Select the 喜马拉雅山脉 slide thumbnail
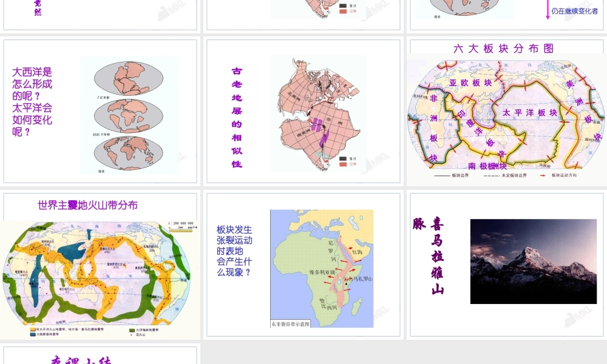 507,265
